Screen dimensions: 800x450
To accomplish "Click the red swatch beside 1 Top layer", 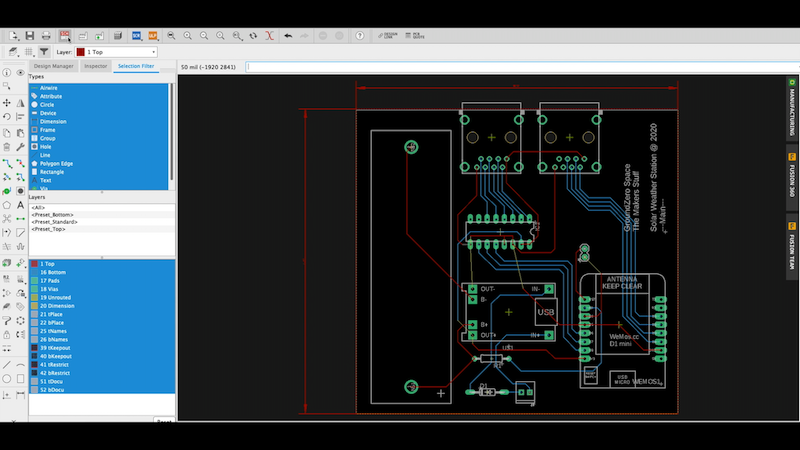I will click(34, 264).
